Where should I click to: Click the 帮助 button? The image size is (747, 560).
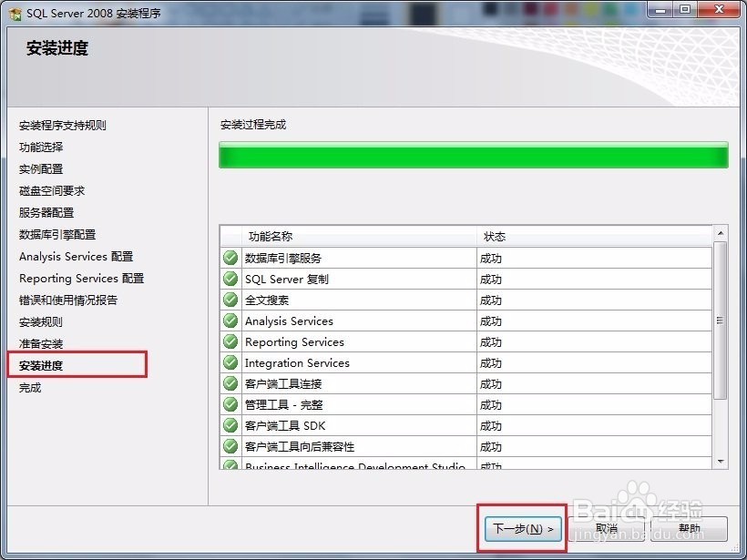[x=689, y=527]
